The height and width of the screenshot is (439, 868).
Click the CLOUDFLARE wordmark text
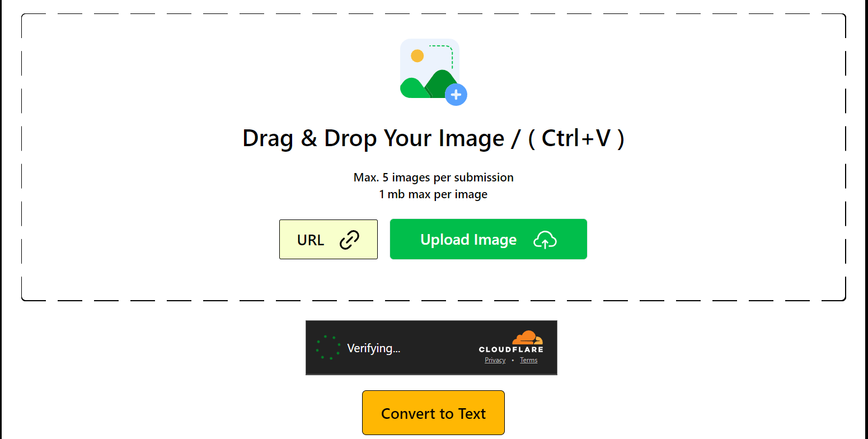click(x=511, y=349)
